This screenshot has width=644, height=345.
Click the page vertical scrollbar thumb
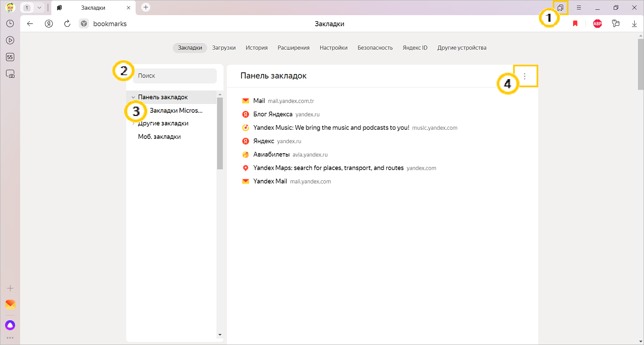click(640, 64)
